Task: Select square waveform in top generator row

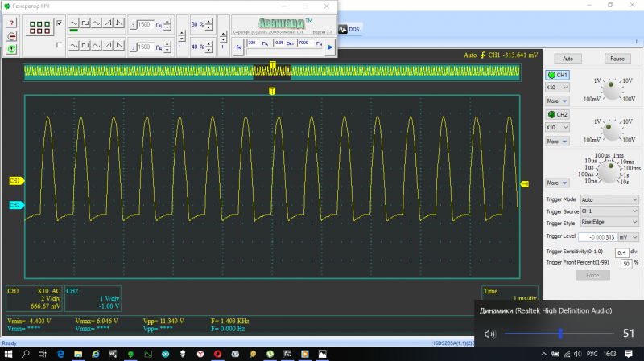Action: tap(86, 24)
